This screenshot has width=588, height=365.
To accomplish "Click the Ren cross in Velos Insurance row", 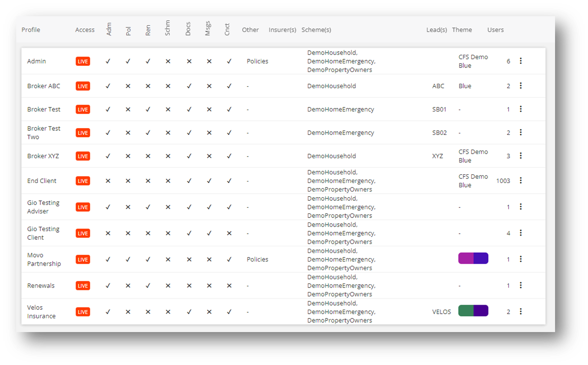I will (x=148, y=312).
